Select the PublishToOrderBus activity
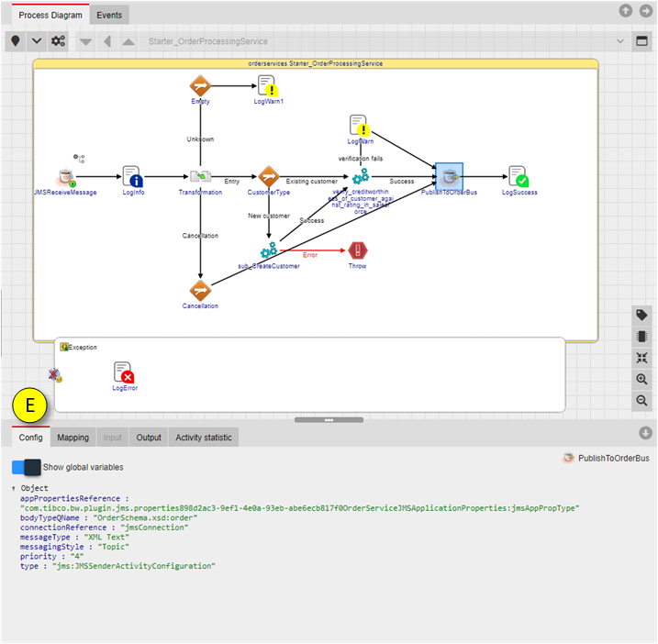The width and height of the screenshot is (658, 644). pos(449,176)
